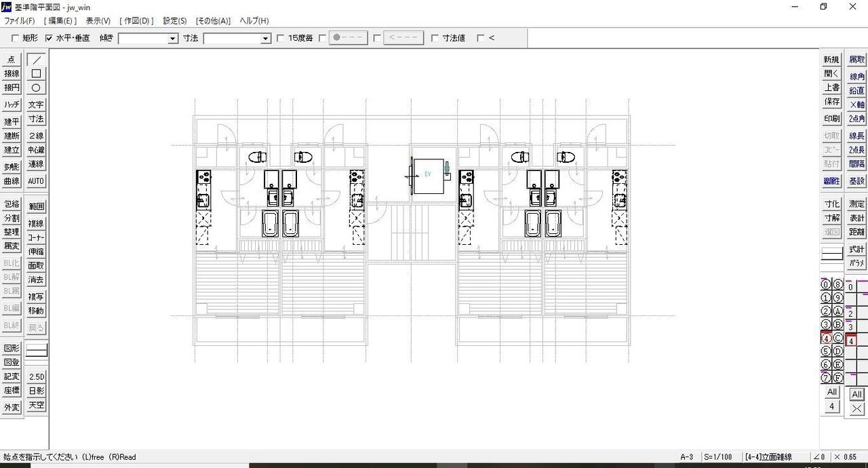Activate the 文字 text tool

[36, 104]
